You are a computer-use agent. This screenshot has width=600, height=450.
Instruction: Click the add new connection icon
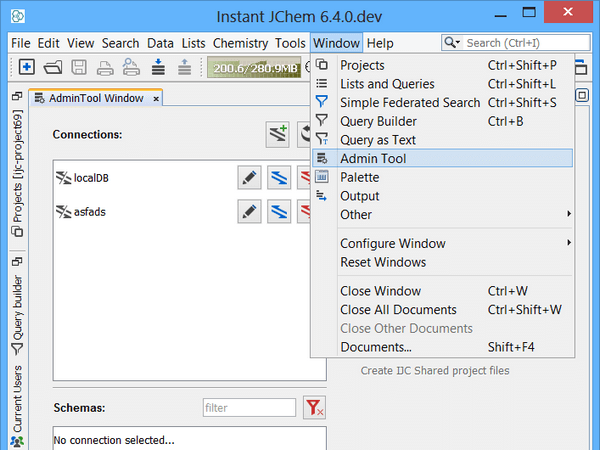click(278, 134)
